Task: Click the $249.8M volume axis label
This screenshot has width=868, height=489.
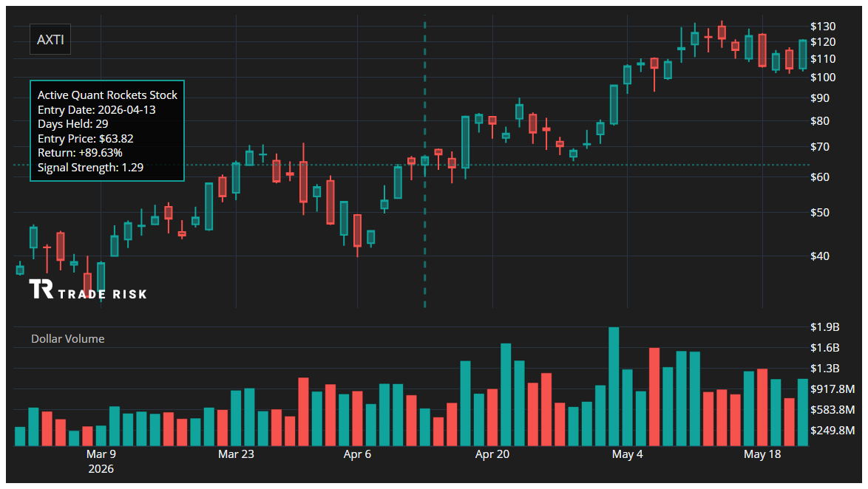Action: click(832, 430)
